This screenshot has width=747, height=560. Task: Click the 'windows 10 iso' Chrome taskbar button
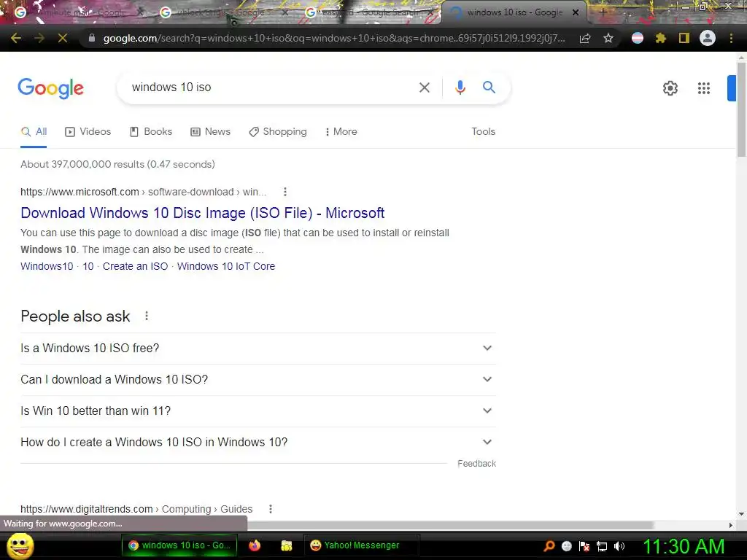(x=179, y=545)
